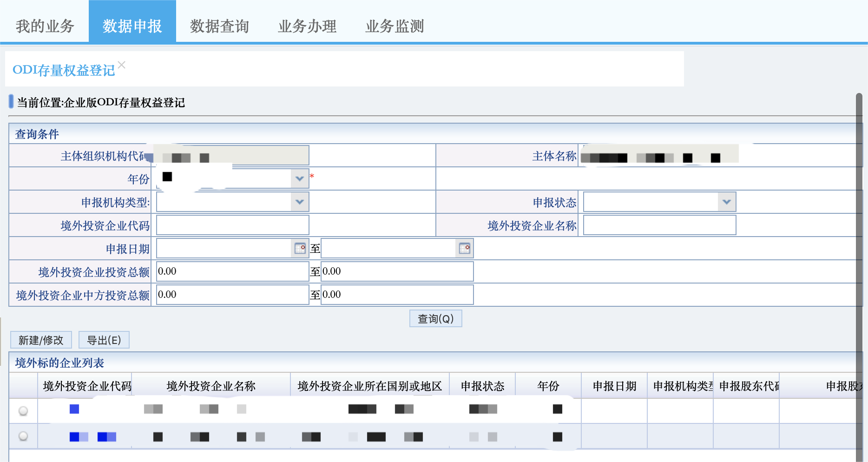This screenshot has width=868, height=462.
Task: Click 境外投资企业中方投资总额 maximum field
Action: click(x=397, y=295)
